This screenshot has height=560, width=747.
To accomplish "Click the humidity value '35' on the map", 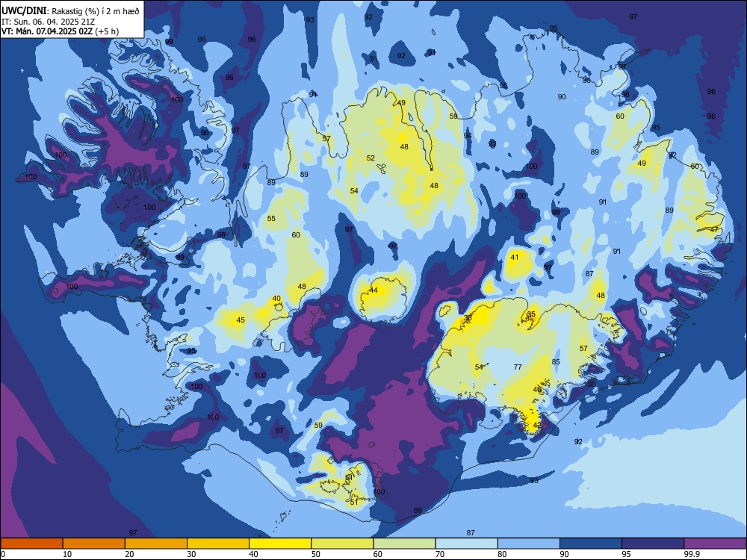I will pos(531,314).
